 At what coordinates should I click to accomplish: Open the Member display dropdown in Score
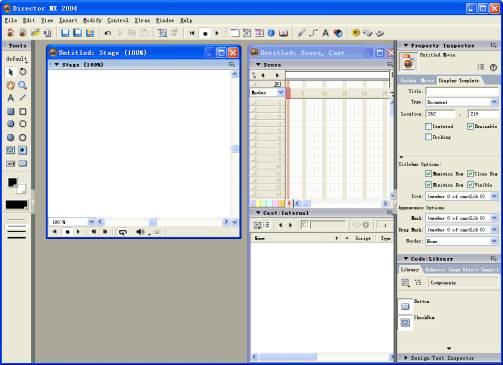281,92
